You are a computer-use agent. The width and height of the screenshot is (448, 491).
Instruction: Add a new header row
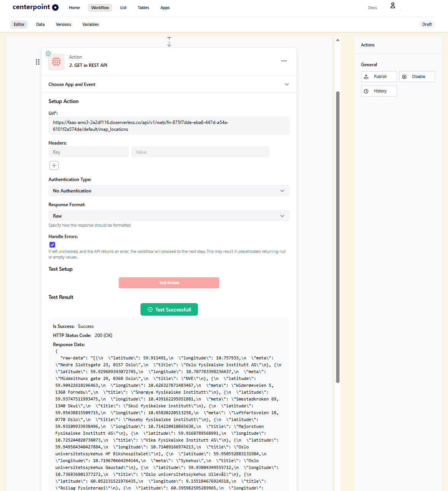click(54, 165)
